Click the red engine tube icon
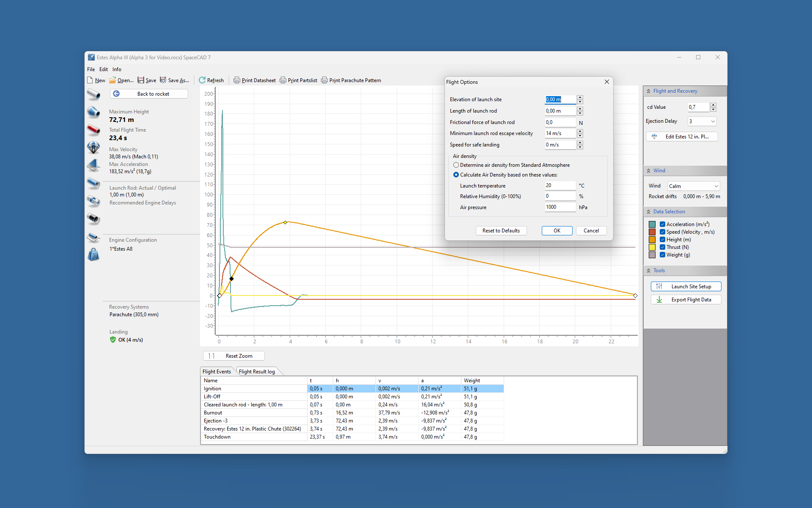812x508 pixels. (93, 129)
